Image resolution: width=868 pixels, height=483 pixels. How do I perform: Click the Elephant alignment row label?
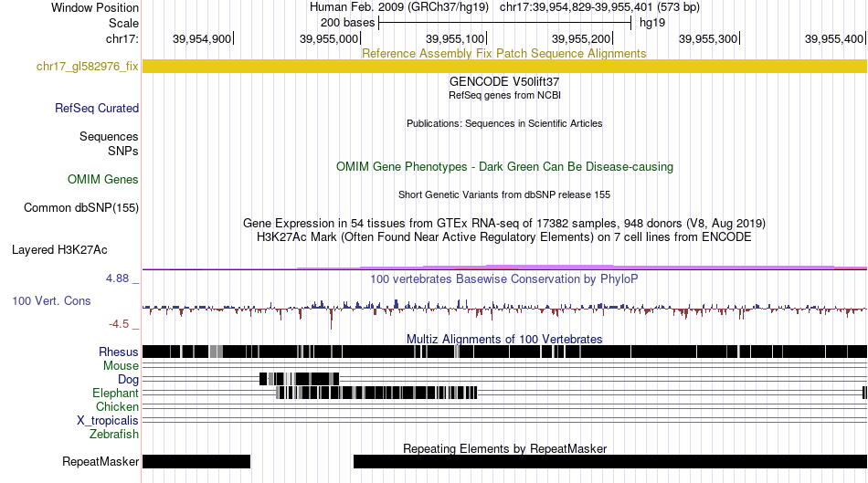(115, 394)
